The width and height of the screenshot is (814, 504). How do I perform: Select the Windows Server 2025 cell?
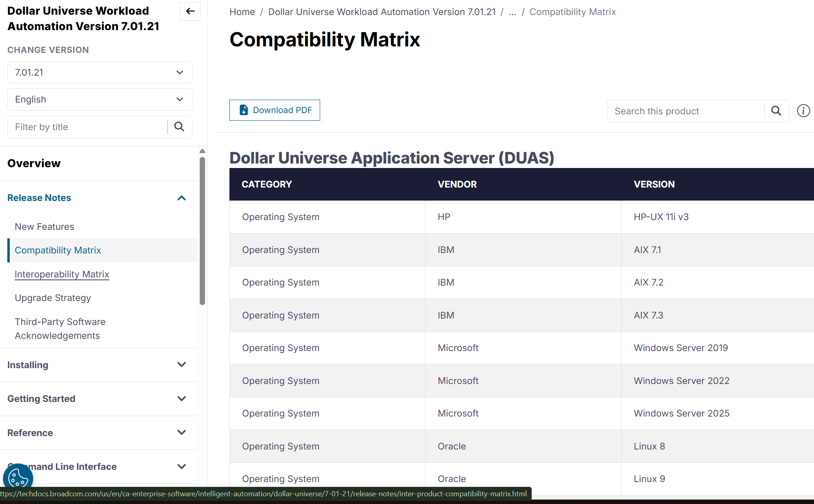pyautogui.click(x=718, y=413)
